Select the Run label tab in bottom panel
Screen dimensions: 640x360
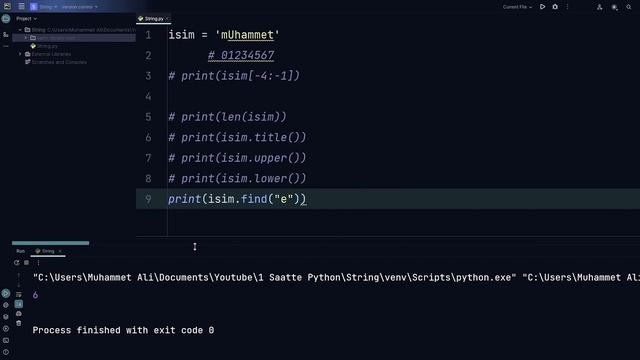[x=20, y=251]
